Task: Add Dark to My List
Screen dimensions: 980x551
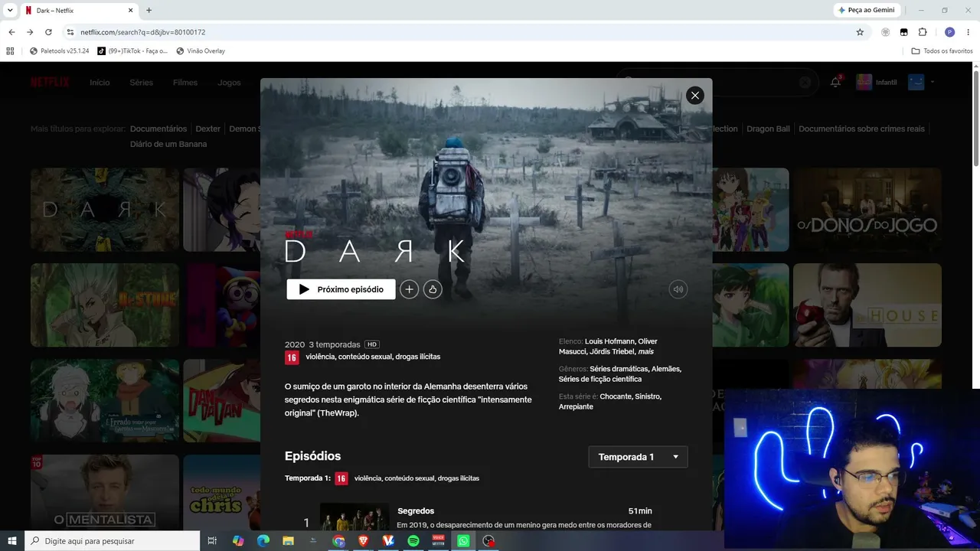Action: click(x=409, y=289)
